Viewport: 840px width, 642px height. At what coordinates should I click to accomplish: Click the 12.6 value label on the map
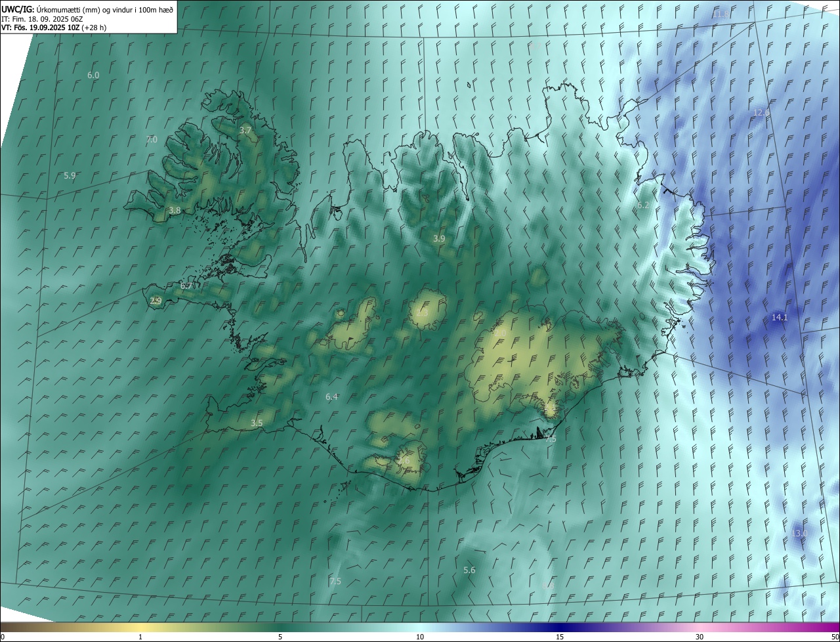point(761,113)
